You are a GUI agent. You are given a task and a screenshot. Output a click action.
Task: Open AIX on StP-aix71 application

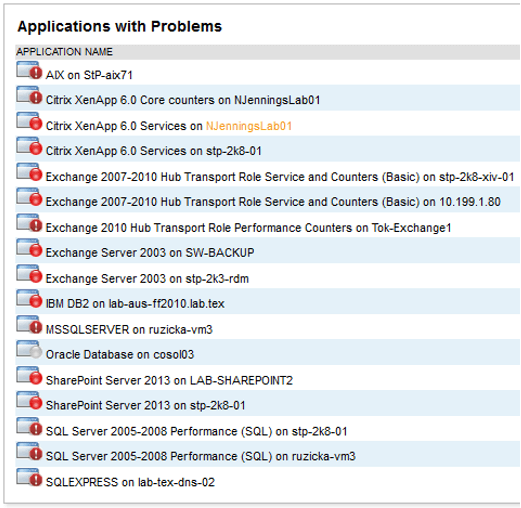pos(89,75)
